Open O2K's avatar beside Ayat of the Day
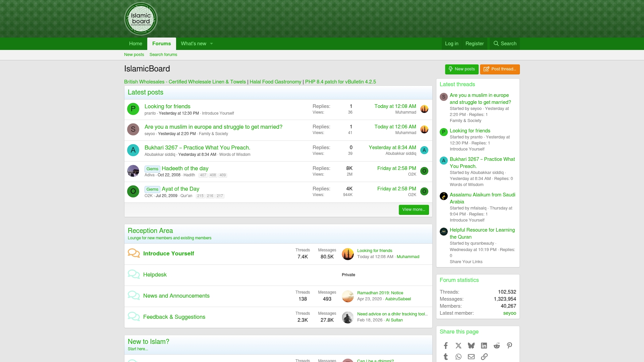644x362 pixels. pos(133,191)
